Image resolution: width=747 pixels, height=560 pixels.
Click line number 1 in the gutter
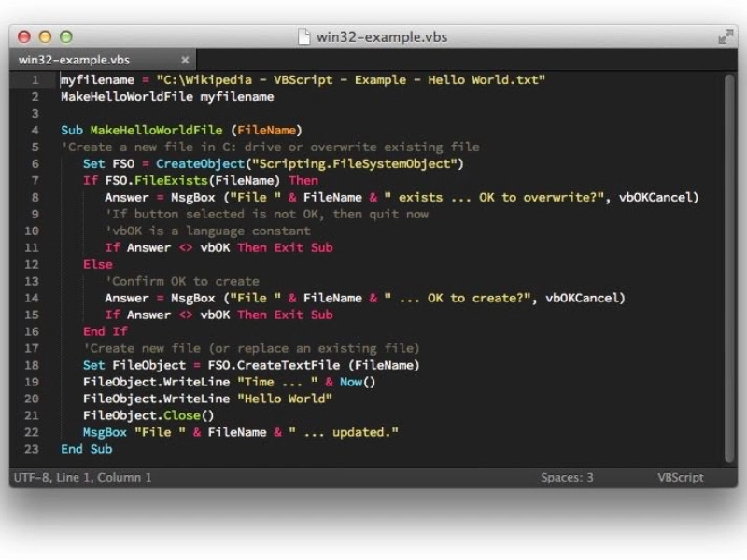[x=35, y=80]
